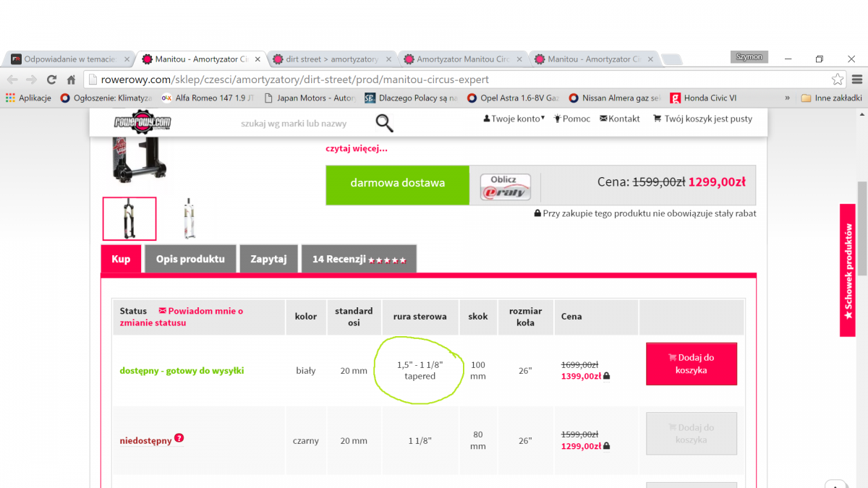Click the magnifying glass search icon
The image size is (868, 488).
pyautogui.click(x=384, y=124)
